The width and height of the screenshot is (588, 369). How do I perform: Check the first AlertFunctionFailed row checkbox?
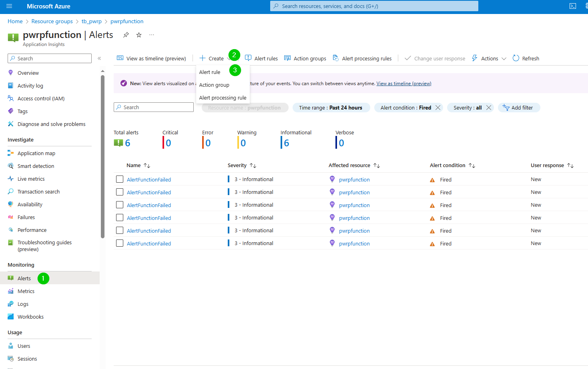tap(120, 179)
